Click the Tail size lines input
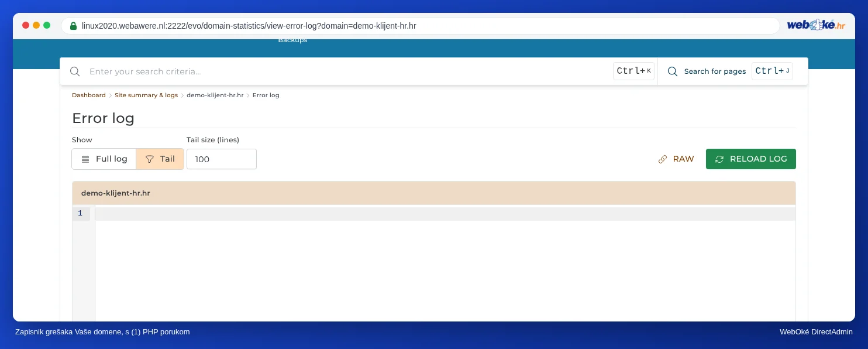The height and width of the screenshot is (349, 868). click(222, 159)
